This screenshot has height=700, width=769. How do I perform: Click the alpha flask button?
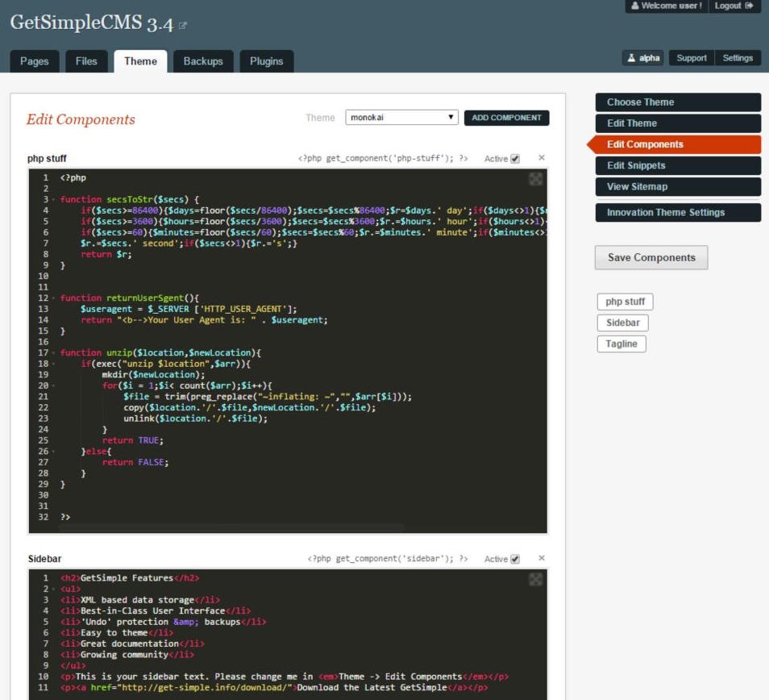pyautogui.click(x=643, y=58)
